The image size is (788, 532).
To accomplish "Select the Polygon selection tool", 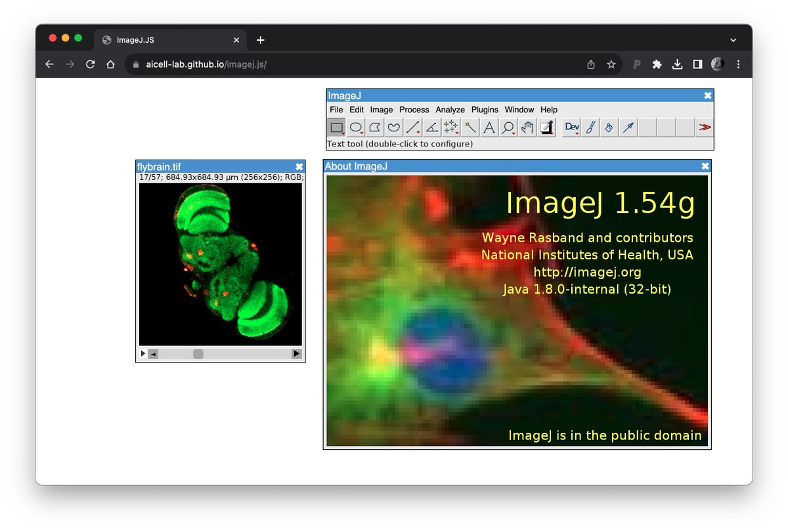I will coord(375,127).
